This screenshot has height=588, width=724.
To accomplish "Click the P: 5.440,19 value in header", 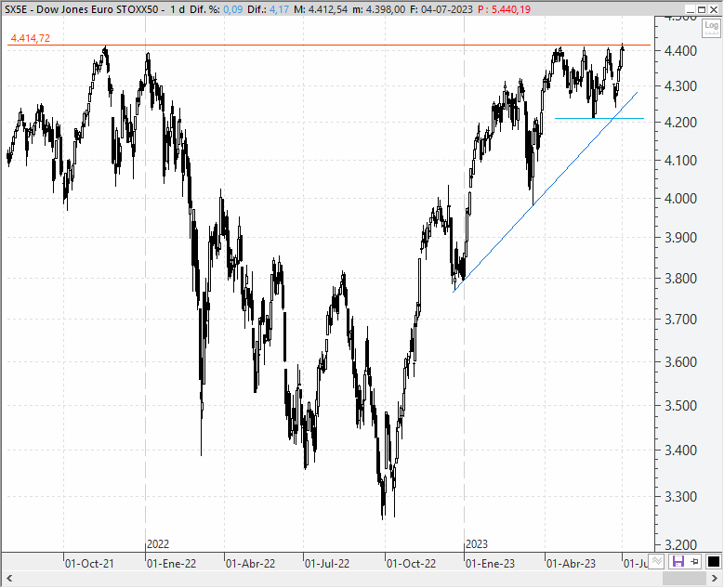I will click(505, 9).
